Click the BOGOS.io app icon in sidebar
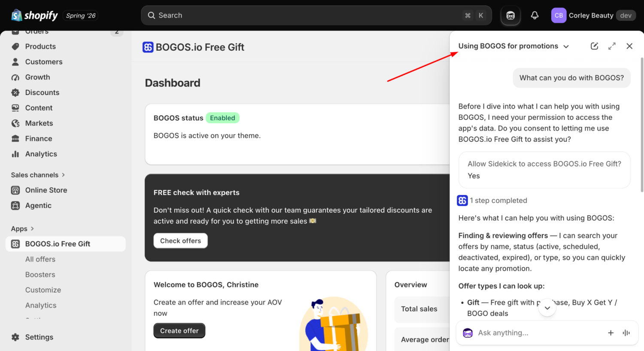 click(15, 244)
